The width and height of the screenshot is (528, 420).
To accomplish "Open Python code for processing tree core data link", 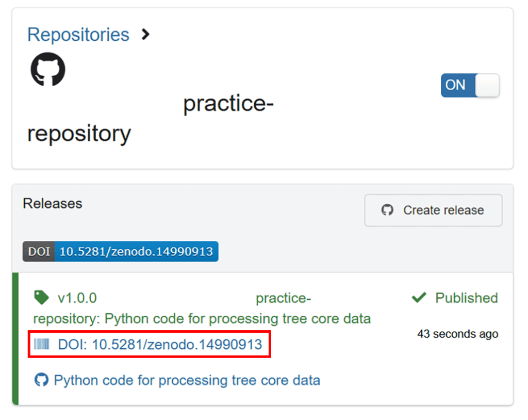I will (187, 381).
